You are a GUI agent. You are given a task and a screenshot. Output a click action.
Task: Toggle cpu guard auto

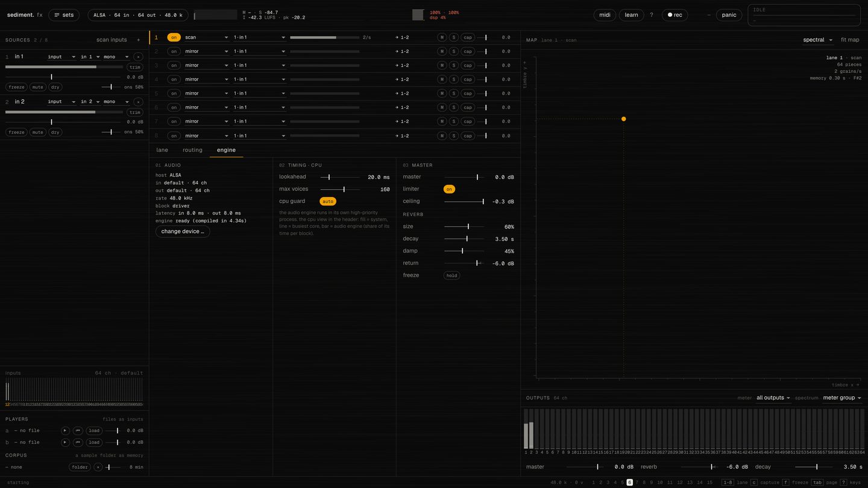[328, 201]
